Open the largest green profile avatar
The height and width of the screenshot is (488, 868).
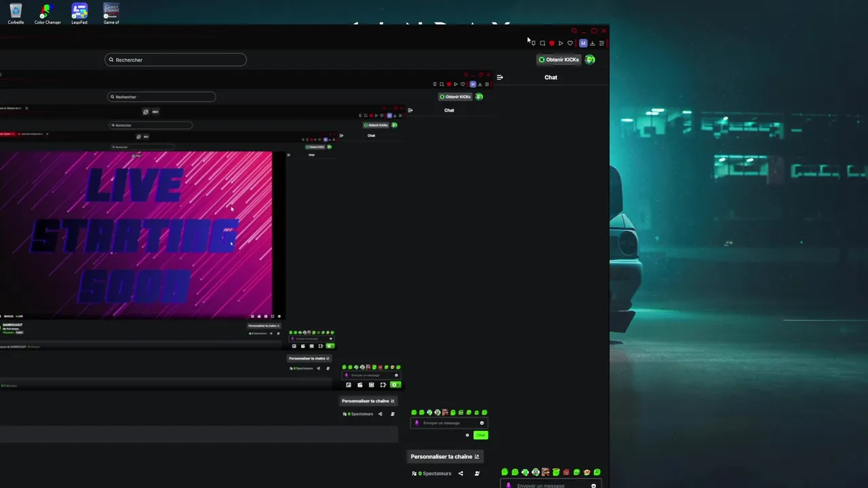[x=590, y=60]
